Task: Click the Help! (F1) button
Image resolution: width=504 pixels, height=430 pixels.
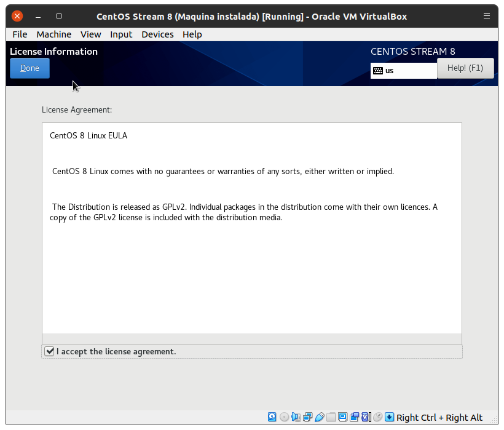Action: [x=465, y=68]
